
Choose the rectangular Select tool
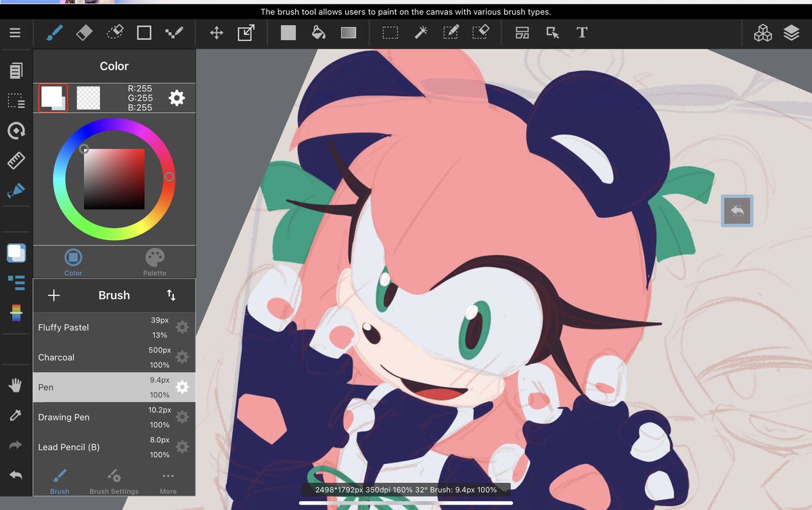390,32
